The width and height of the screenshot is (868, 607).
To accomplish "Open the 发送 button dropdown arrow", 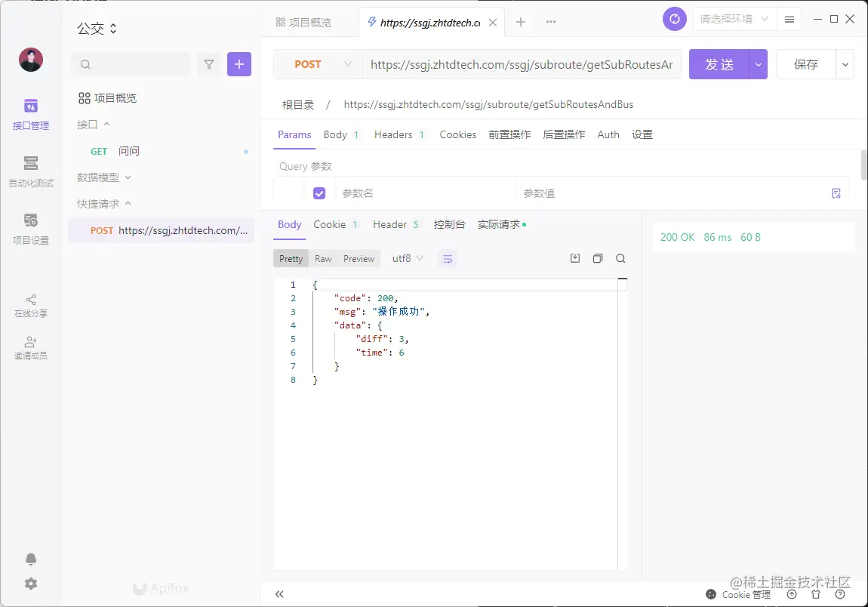I will pos(759,65).
